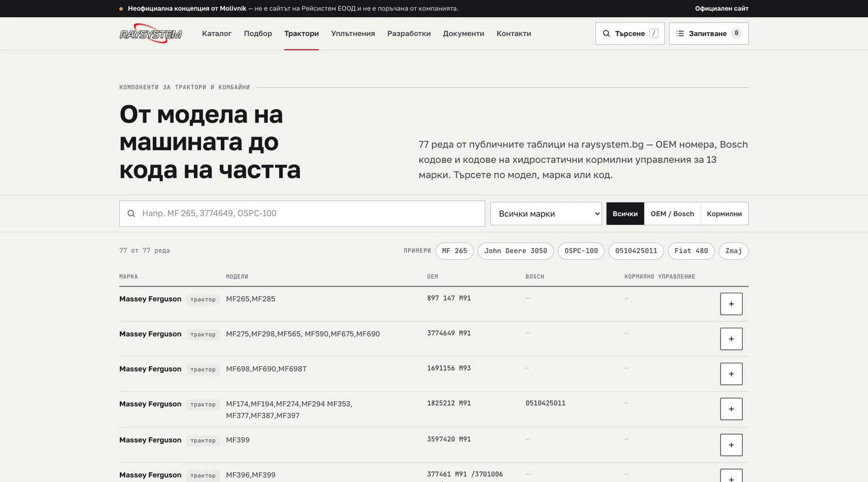Screen dimensions: 868x482
Task: Click the list icon in Запитване button
Action: tap(680, 33)
